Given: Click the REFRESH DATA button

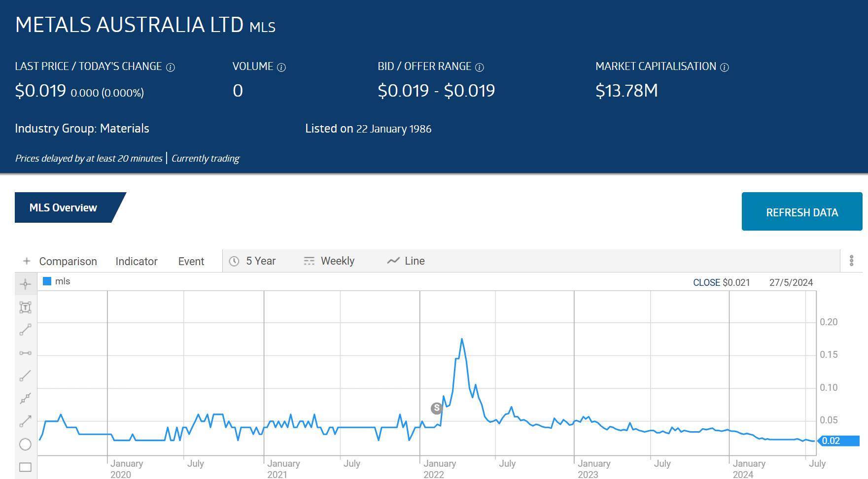Looking at the screenshot, I should click(x=802, y=211).
